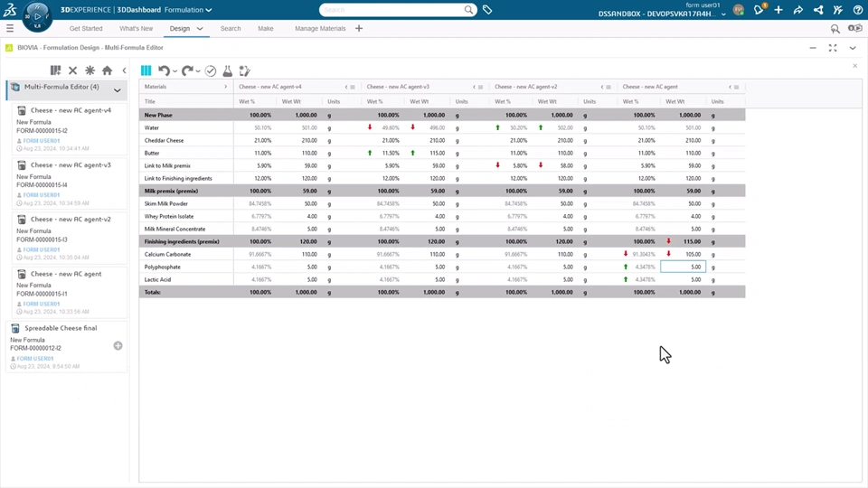Open FORM USER01 link under Cheese agent-v4
This screenshot has height=488, width=868.
42,141
